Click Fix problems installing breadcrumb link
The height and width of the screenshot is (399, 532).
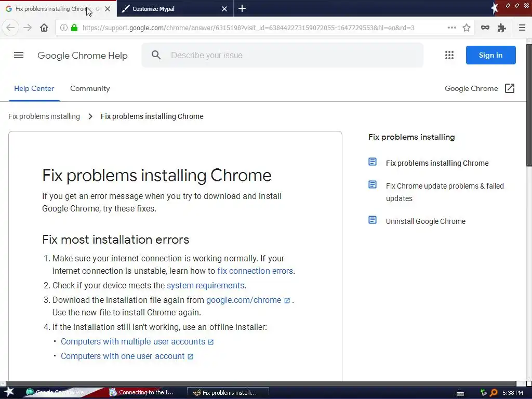(x=44, y=116)
